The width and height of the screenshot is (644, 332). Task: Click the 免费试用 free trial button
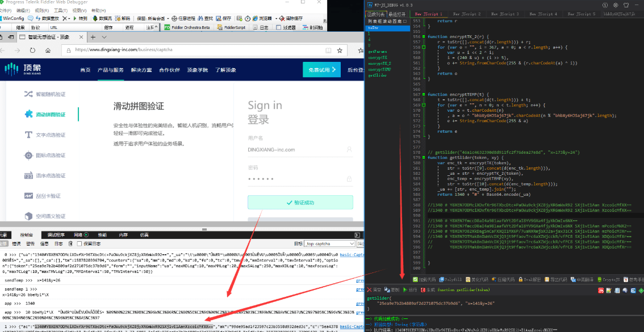point(321,70)
